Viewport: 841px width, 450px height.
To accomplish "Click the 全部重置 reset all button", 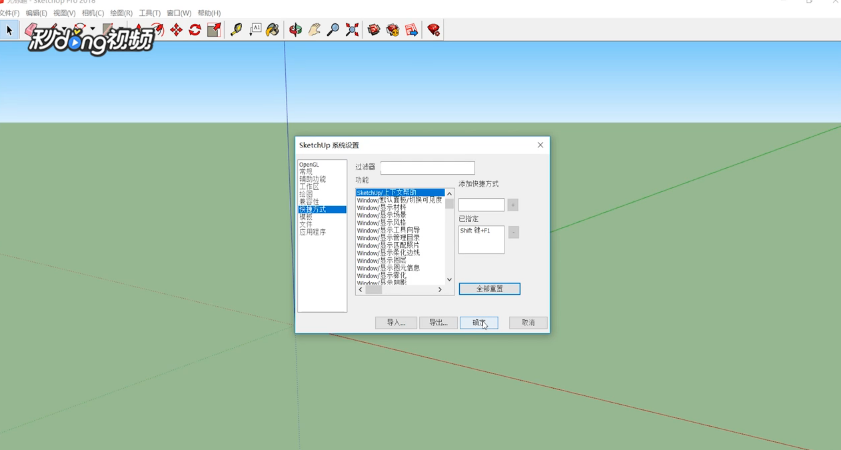I will coord(490,289).
